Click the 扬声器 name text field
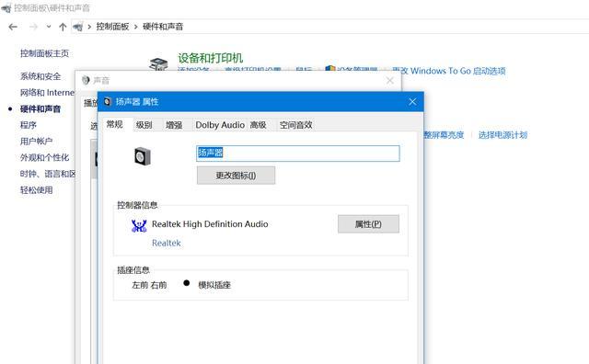Viewport: 589px width, 364px height. pyautogui.click(x=298, y=154)
